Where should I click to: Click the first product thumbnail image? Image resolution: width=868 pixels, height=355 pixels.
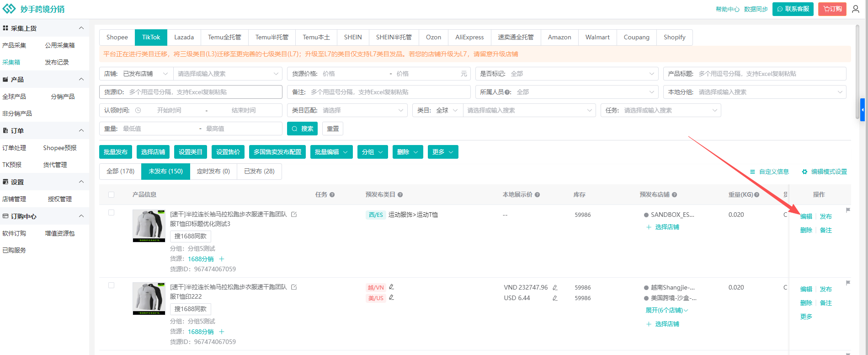click(x=149, y=226)
